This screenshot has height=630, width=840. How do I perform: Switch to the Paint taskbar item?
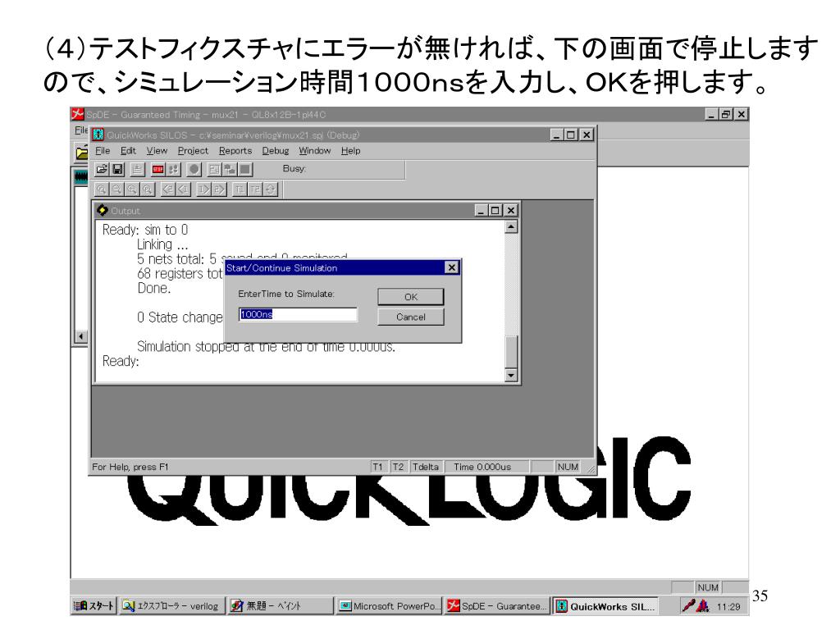click(281, 606)
